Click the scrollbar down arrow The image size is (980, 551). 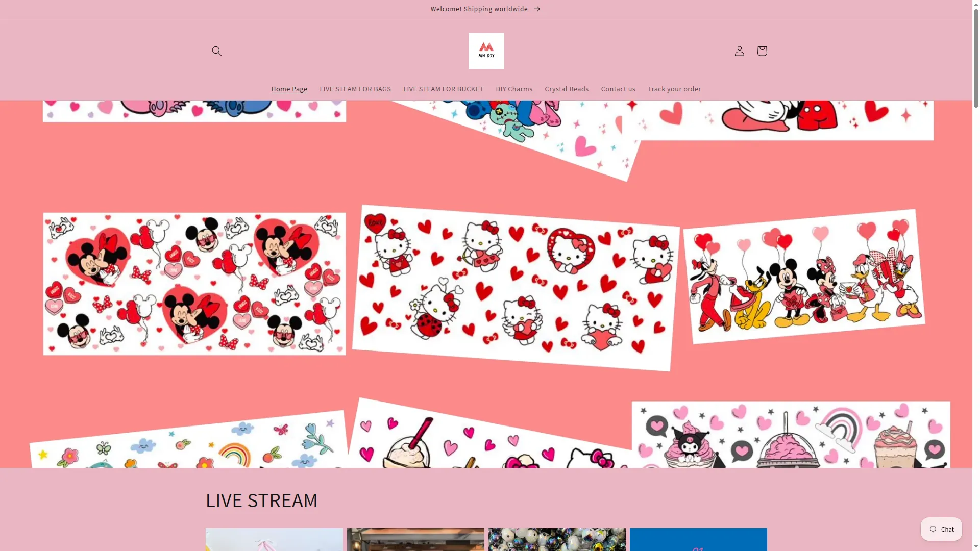coord(976,546)
